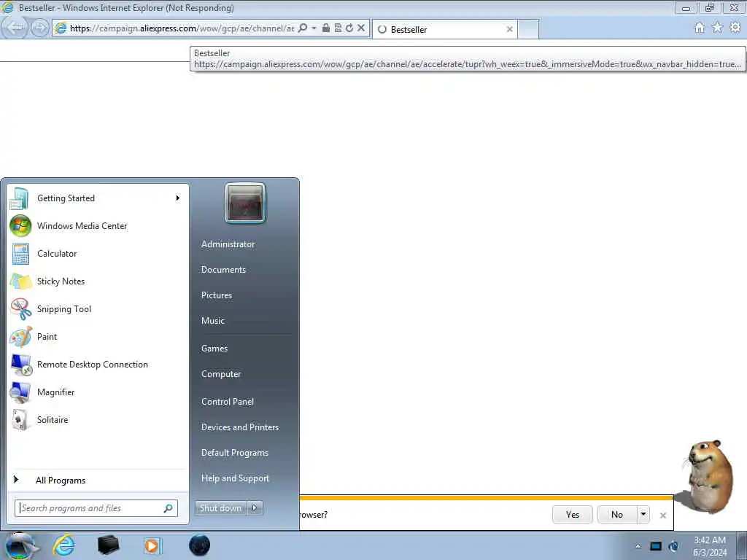
Task: Open Devices and Printers
Action: coord(239,427)
